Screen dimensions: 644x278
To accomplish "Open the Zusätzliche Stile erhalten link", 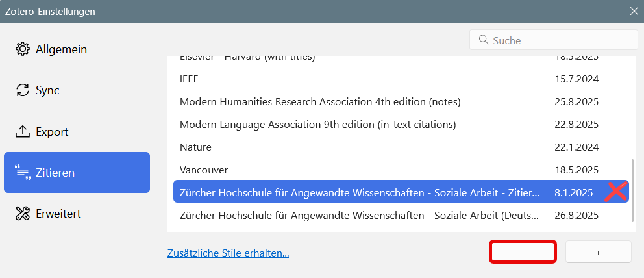I will [228, 253].
